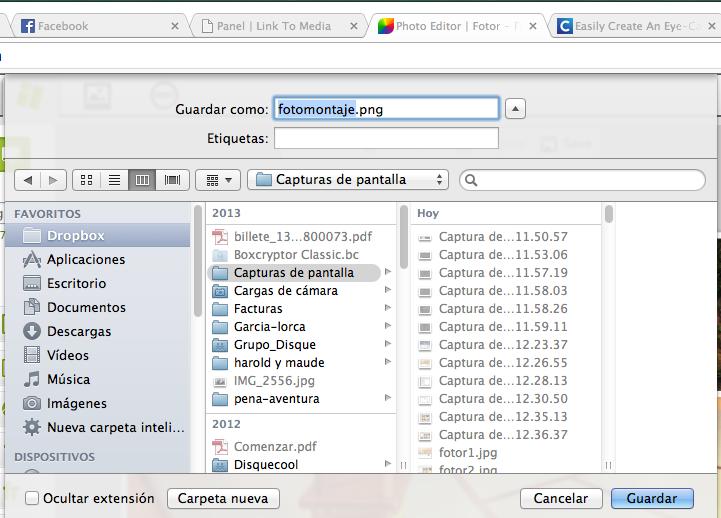The image size is (721, 518).
Task: Open item arrangement dropdown
Action: [219, 180]
